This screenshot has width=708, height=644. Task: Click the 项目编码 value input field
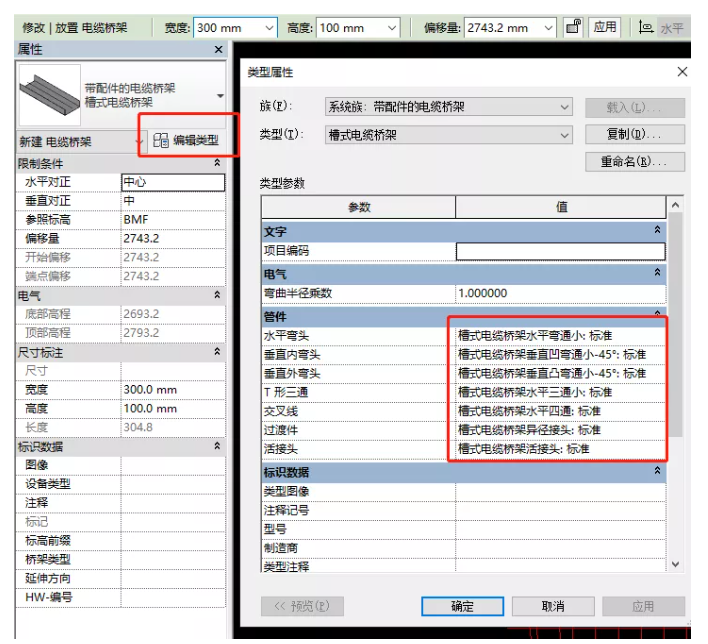[x=560, y=251]
